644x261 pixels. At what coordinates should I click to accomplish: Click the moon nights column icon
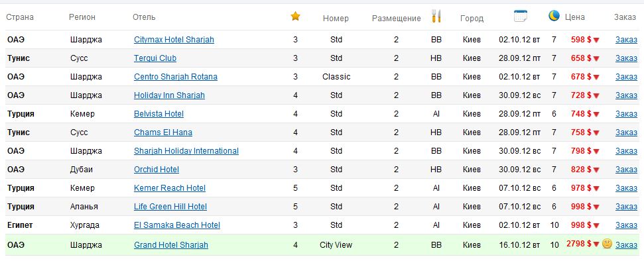554,16
